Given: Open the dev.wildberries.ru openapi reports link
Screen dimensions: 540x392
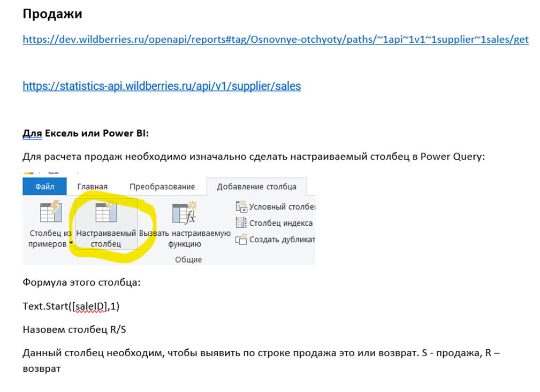Looking at the screenshot, I should pos(276,40).
